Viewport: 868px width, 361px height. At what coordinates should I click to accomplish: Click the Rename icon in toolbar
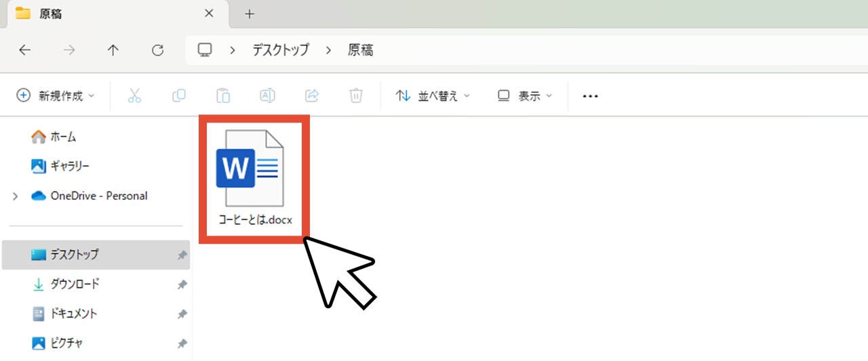pos(267,95)
